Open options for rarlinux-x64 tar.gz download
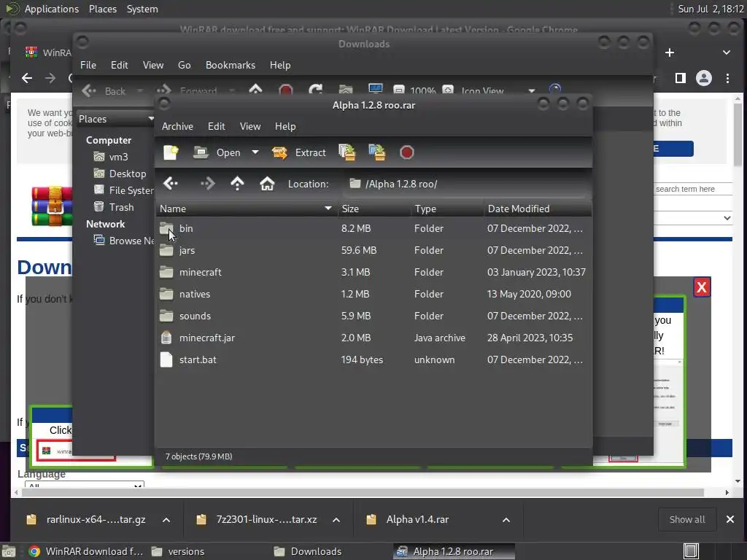This screenshot has height=560, width=747. (x=166, y=520)
